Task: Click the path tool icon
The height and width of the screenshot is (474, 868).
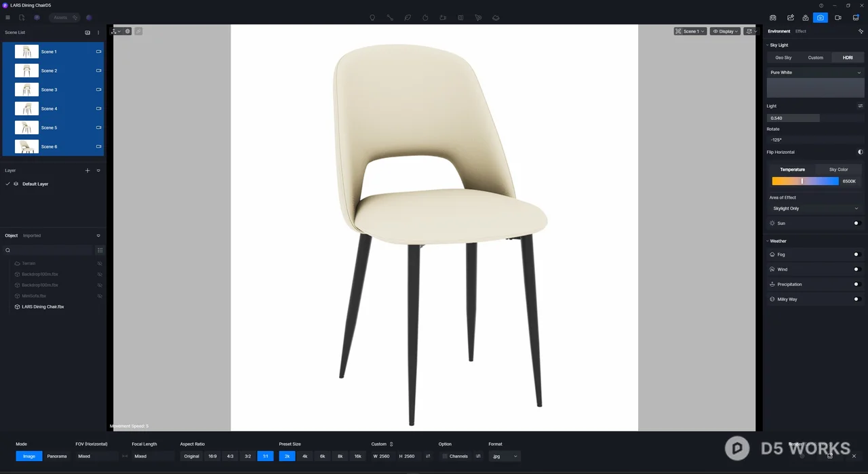Action: click(x=390, y=18)
